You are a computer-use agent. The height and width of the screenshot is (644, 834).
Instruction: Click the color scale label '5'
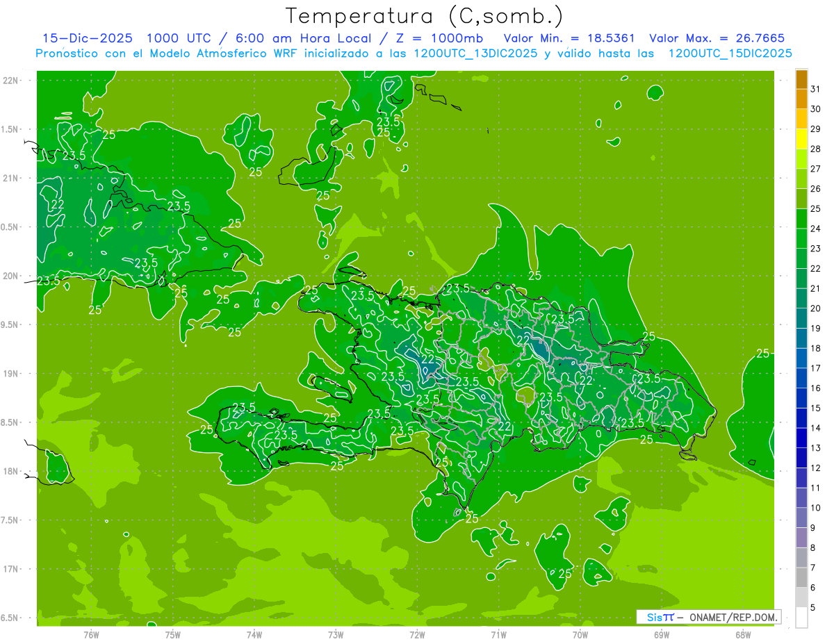pyautogui.click(x=814, y=608)
